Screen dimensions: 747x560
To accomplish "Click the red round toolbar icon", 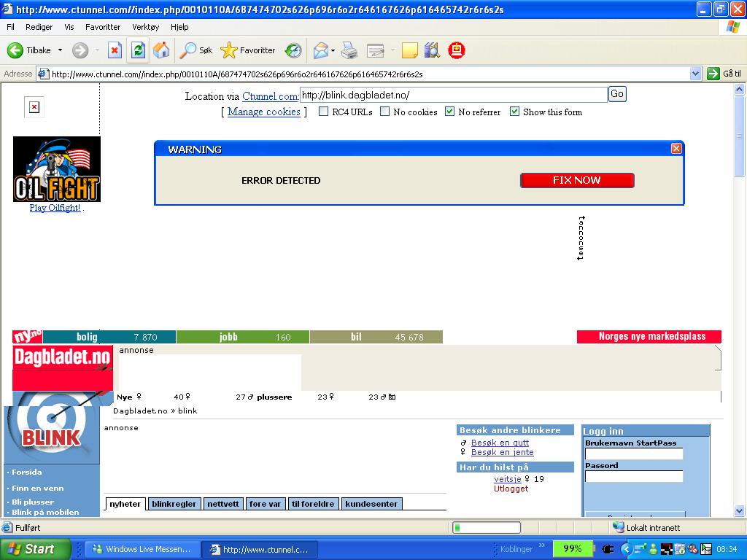I will point(457,50).
